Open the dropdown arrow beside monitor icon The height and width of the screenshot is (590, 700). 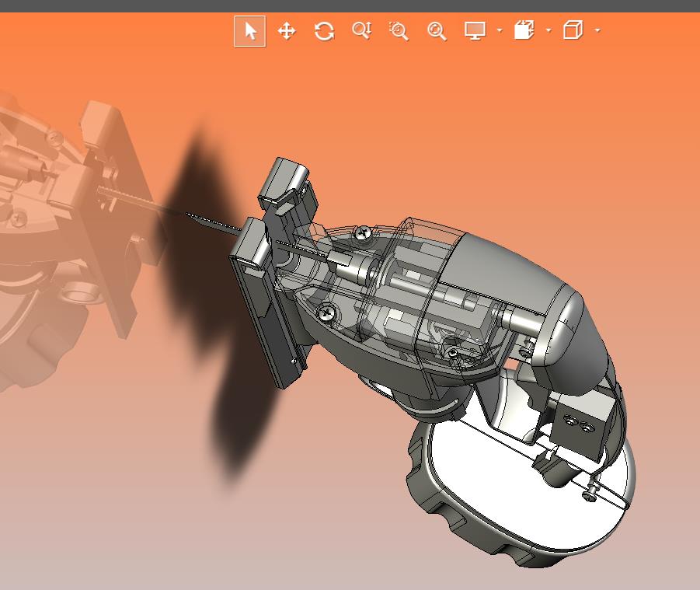point(500,31)
